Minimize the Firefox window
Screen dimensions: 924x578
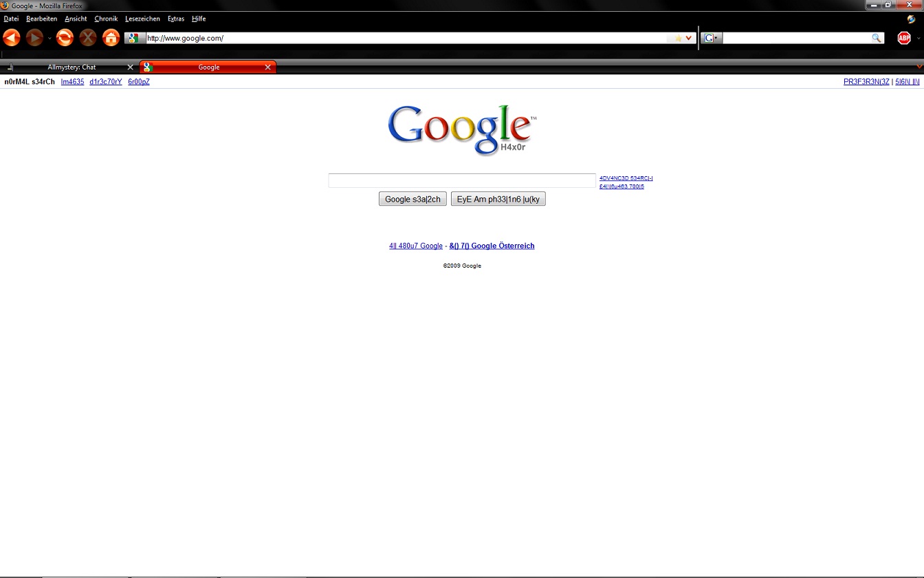point(873,5)
